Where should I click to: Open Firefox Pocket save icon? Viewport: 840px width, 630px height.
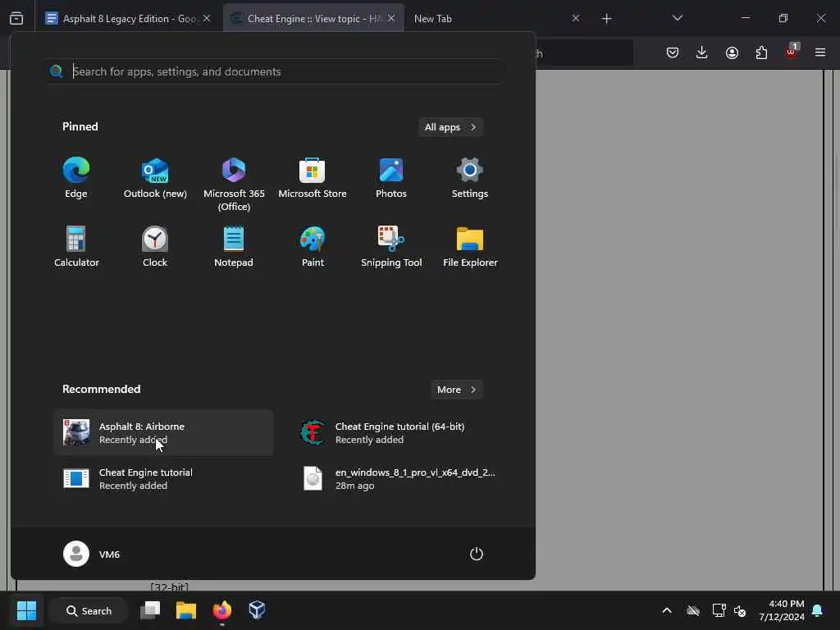(x=673, y=52)
